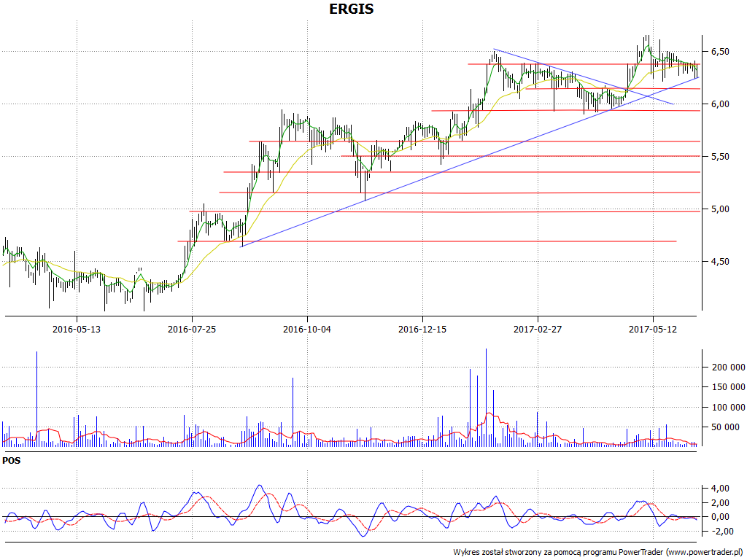747x560 pixels.
Task: Click the 2,00 oscillator axis label
Action: (x=720, y=502)
